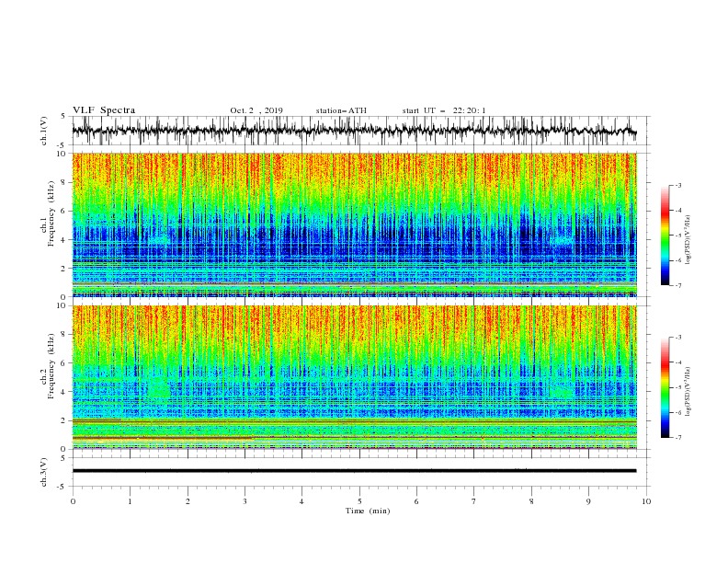Click the "ch.3(V)" axis label
728x563 pixels.
(44, 472)
